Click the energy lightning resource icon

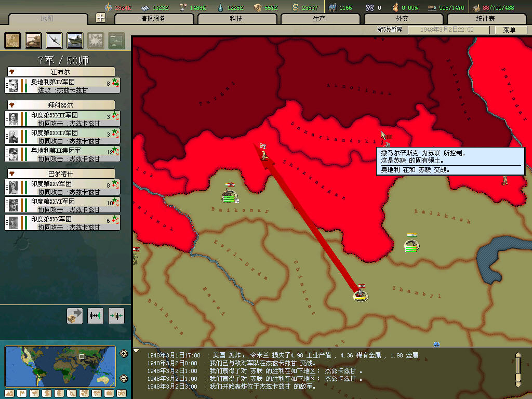coord(108,7)
